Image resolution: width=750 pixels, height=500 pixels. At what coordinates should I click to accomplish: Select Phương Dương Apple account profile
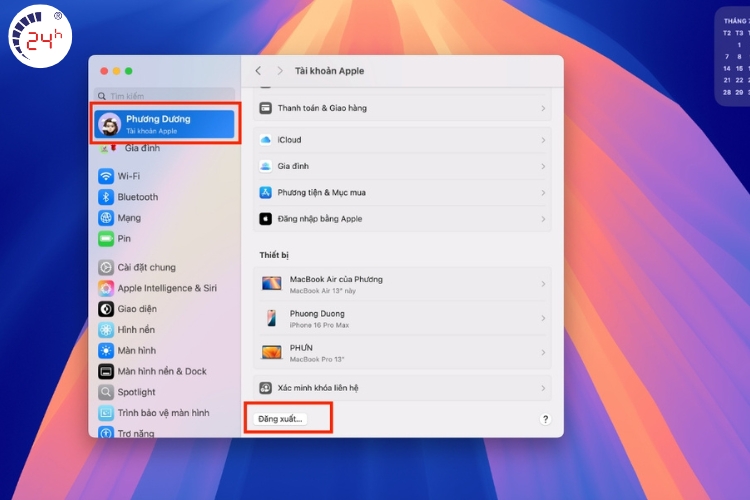(165, 124)
